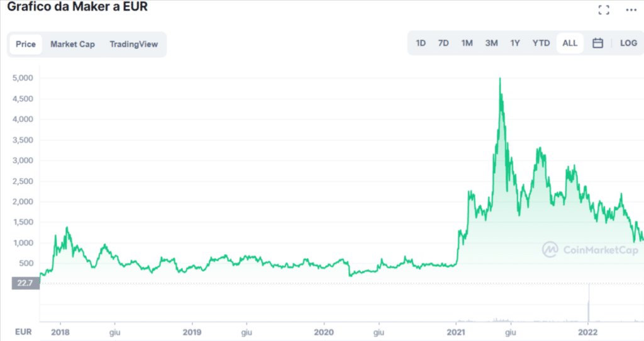Select the Price tab
This screenshot has height=341, width=644.
click(25, 44)
